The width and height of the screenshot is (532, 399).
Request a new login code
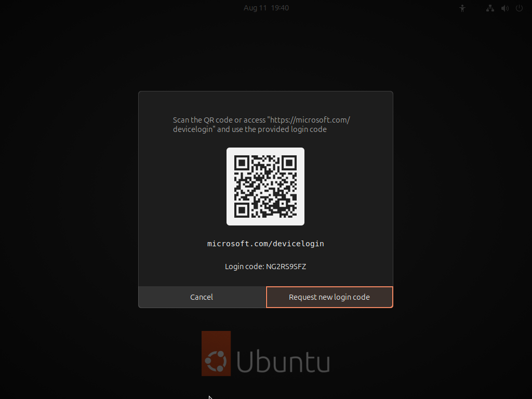[x=329, y=297]
